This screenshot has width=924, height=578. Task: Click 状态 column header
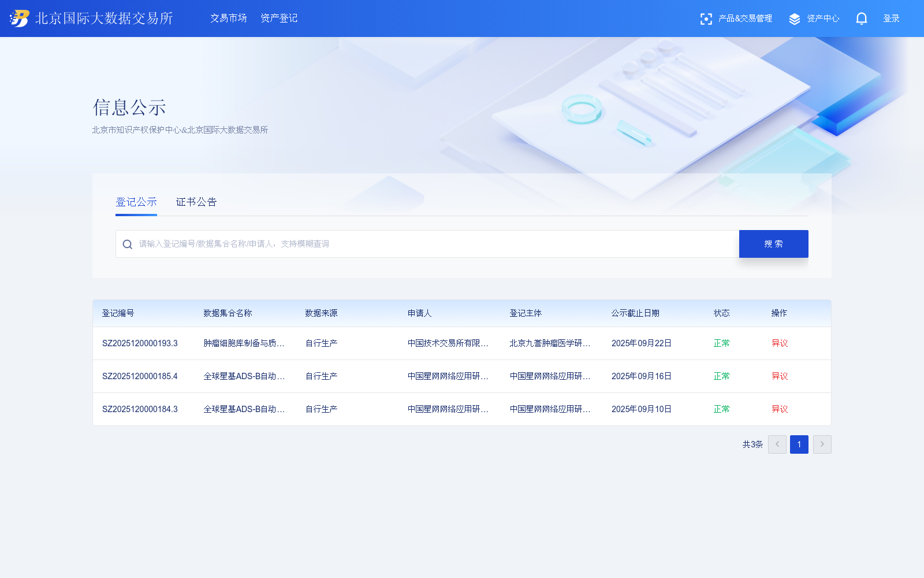[x=721, y=313]
